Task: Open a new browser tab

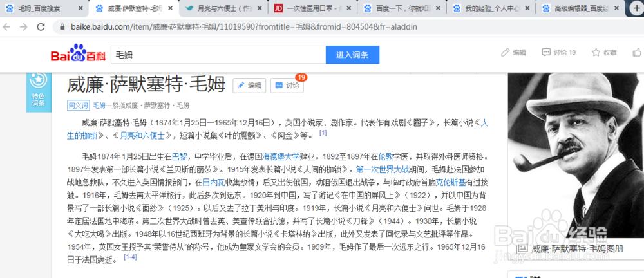Action: tap(637, 8)
